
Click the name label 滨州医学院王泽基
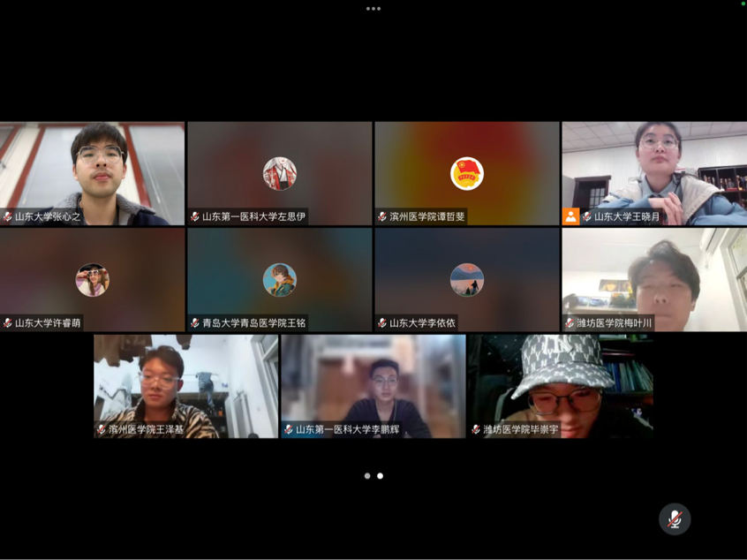146,429
